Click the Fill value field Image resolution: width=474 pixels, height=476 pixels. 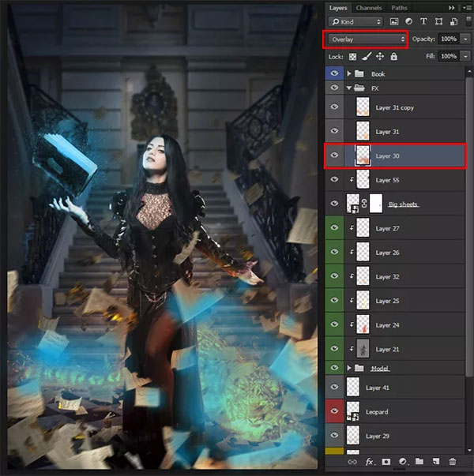[449, 56]
